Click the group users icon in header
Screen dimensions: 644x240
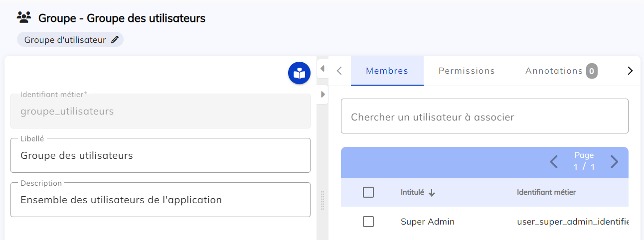pos(24,18)
